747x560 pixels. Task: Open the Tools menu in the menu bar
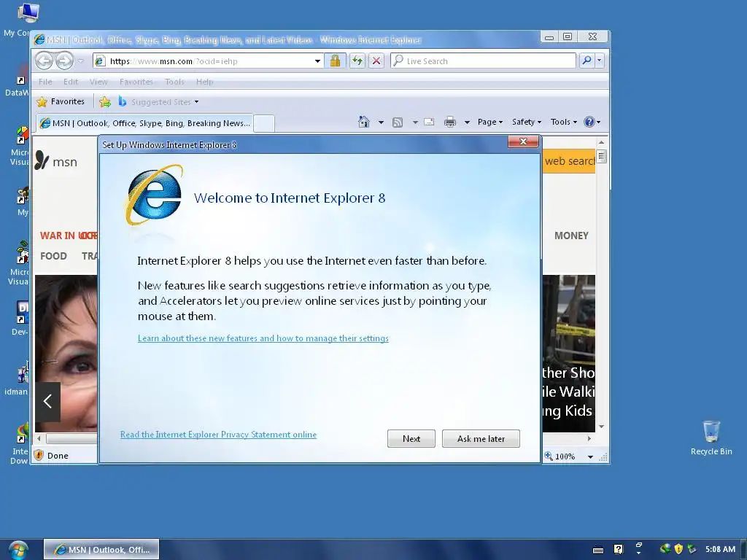click(174, 82)
